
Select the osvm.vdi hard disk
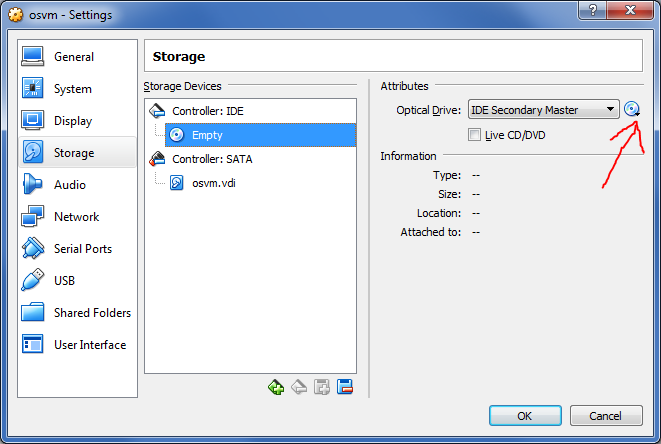coord(261,183)
